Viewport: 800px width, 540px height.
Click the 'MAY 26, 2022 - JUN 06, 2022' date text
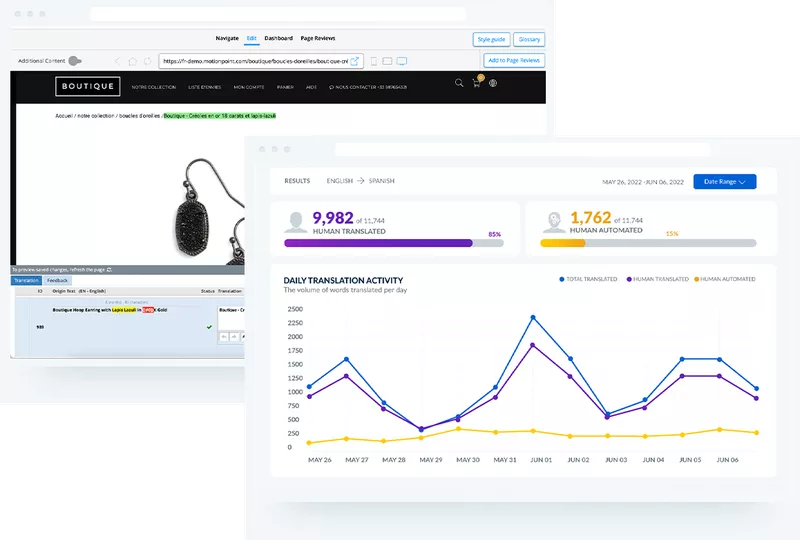click(643, 182)
